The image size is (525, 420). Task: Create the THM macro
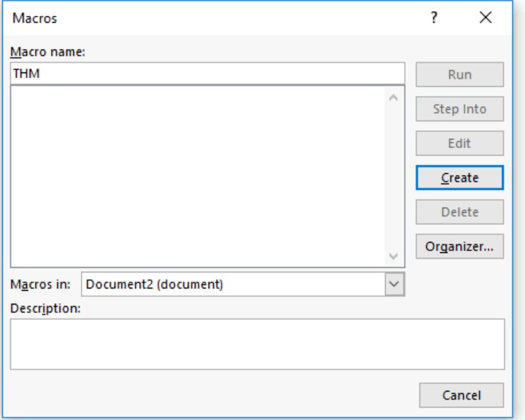click(459, 177)
